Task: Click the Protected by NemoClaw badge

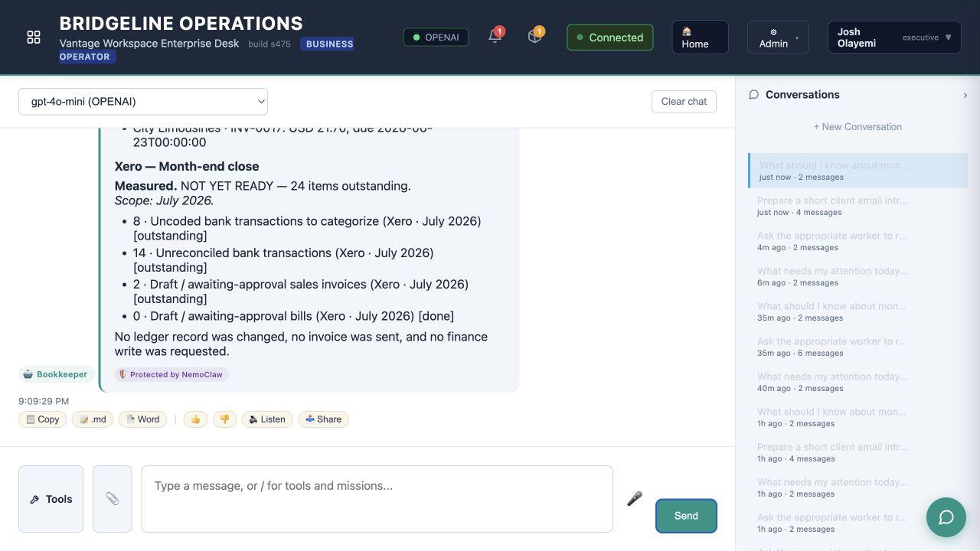Action: 171,374
